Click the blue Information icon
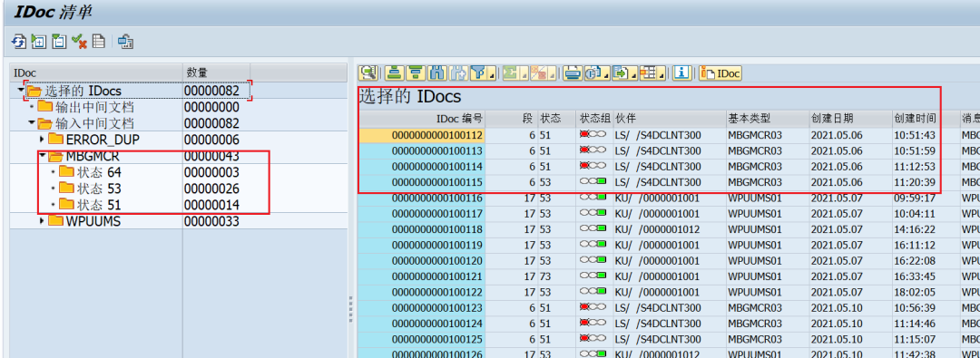Screen dimensions: 980x358 [x=681, y=73]
